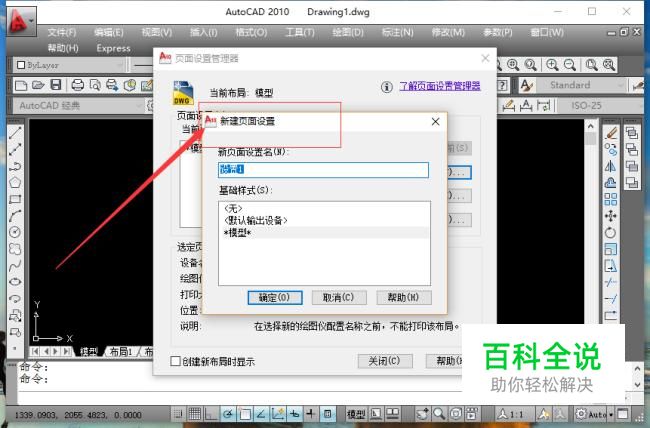Open the Standard text style dropdown
Image resolution: width=650 pixels, height=428 pixels.
581,85
